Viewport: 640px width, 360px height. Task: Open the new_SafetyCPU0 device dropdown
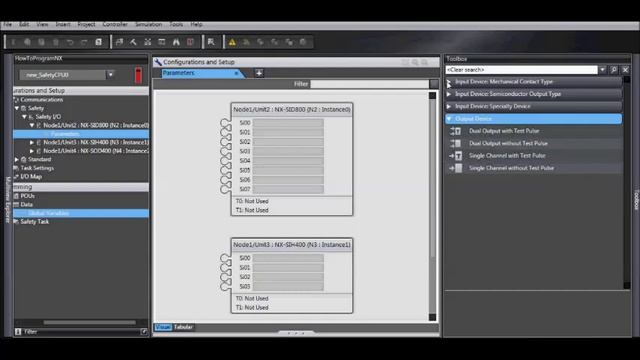pyautogui.click(x=111, y=75)
